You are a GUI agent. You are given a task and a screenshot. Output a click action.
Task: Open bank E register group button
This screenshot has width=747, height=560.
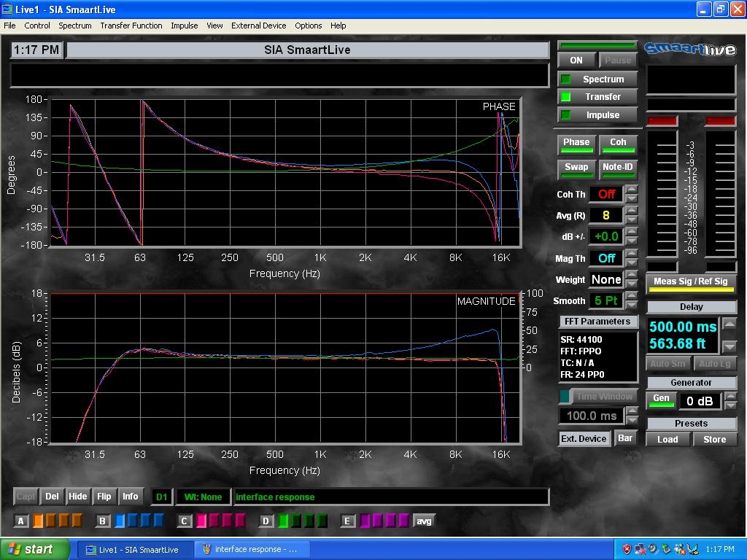[347, 521]
